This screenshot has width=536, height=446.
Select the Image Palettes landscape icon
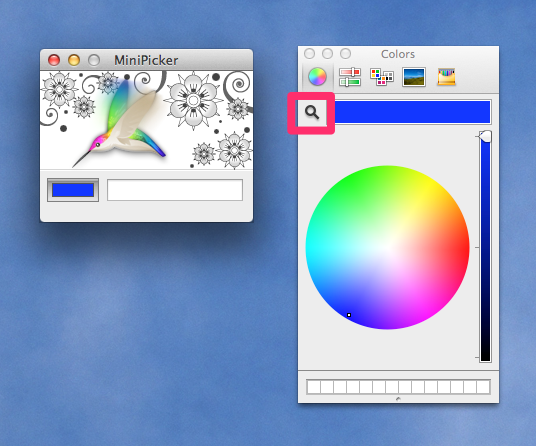click(x=414, y=77)
